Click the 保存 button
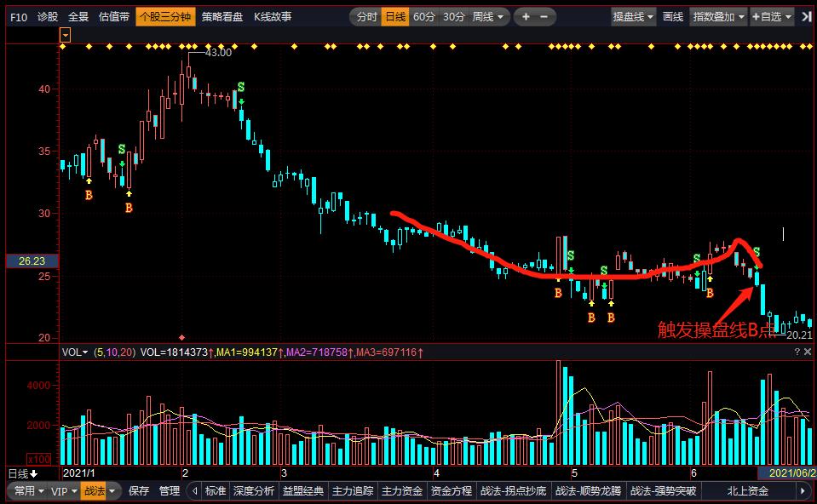The width and height of the screenshot is (817, 504). tap(139, 490)
